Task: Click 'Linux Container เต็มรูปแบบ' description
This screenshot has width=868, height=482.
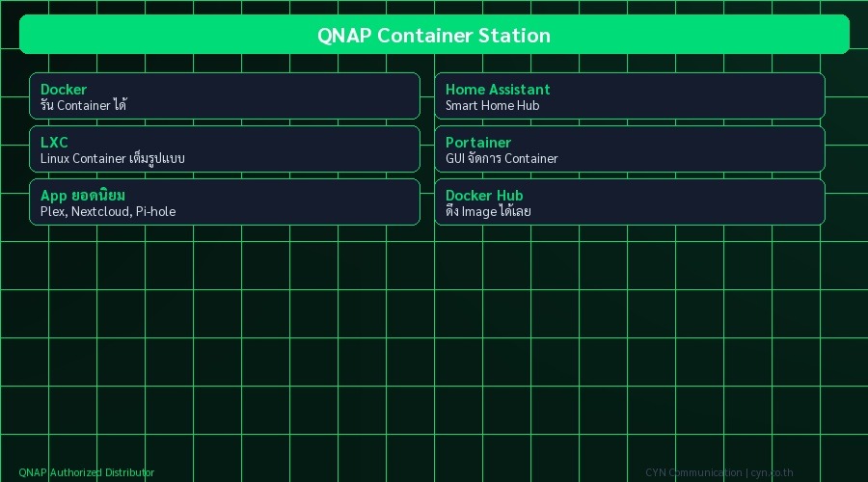Action: pyautogui.click(x=113, y=158)
